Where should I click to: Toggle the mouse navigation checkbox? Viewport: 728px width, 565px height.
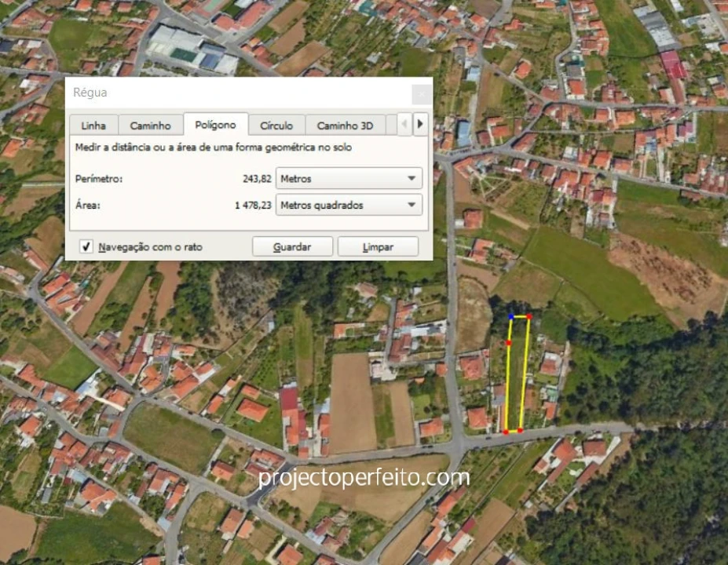click(86, 246)
